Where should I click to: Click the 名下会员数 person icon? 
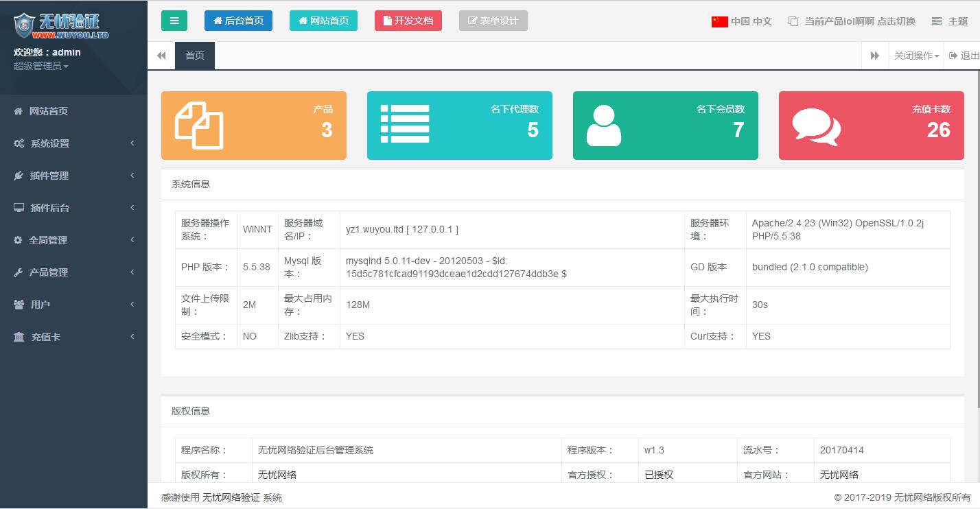coord(603,126)
